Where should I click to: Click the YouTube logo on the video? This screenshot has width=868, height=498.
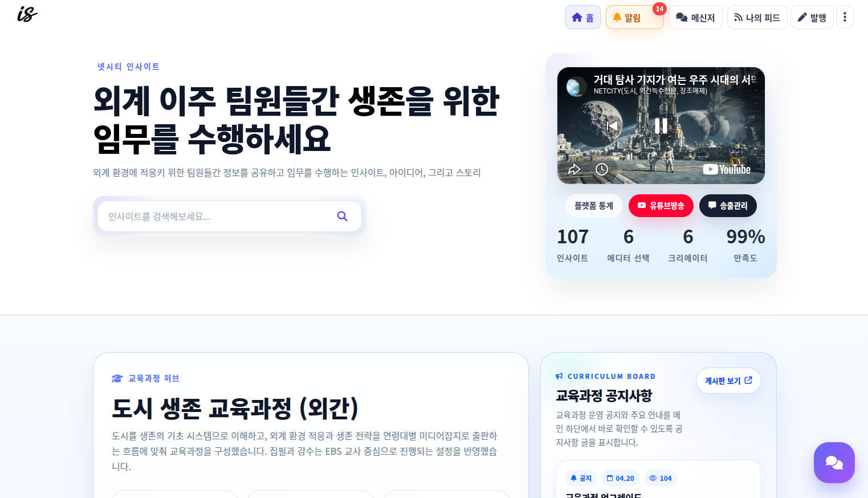click(x=727, y=169)
